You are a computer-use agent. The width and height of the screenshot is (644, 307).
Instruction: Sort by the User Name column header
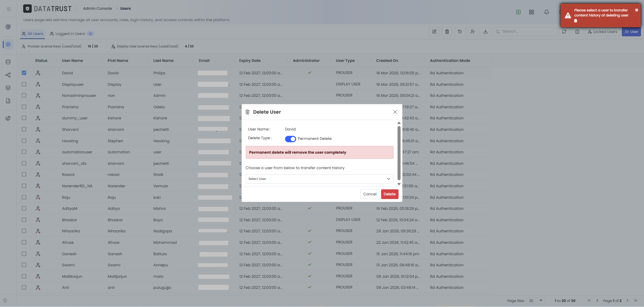click(x=73, y=61)
